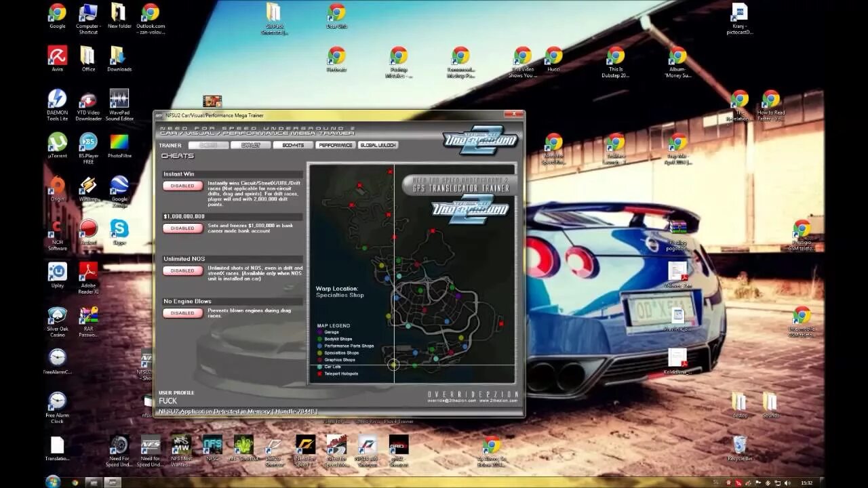Open the RAR Password shortcut
Image resolution: width=868 pixels, height=488 pixels.
point(88,321)
